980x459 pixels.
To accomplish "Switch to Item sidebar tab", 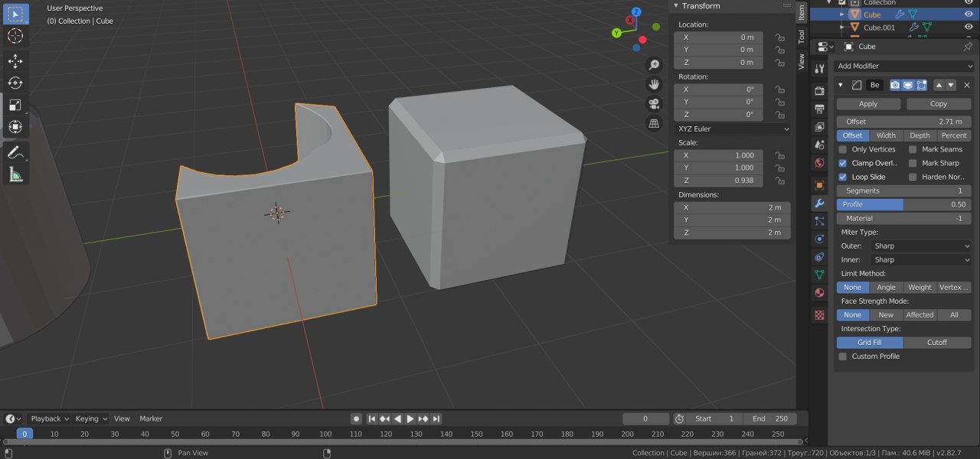I will (x=802, y=11).
